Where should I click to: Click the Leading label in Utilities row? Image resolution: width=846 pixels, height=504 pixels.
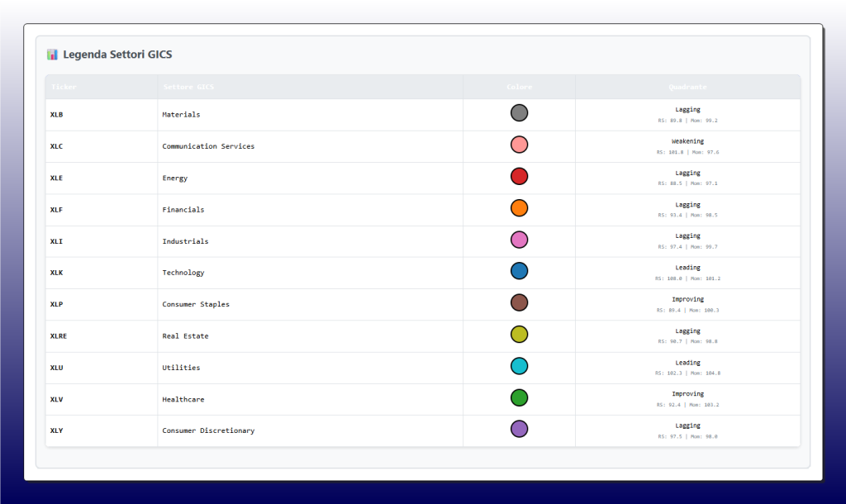tap(687, 363)
